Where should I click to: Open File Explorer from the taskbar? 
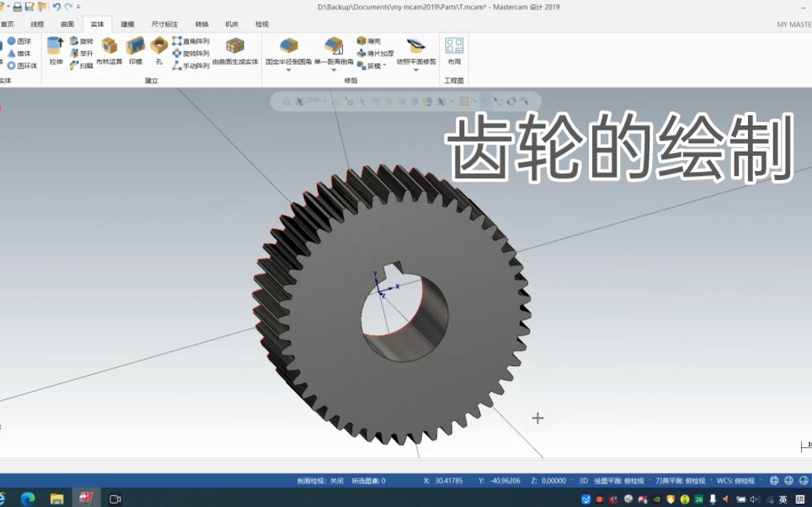pos(56,499)
